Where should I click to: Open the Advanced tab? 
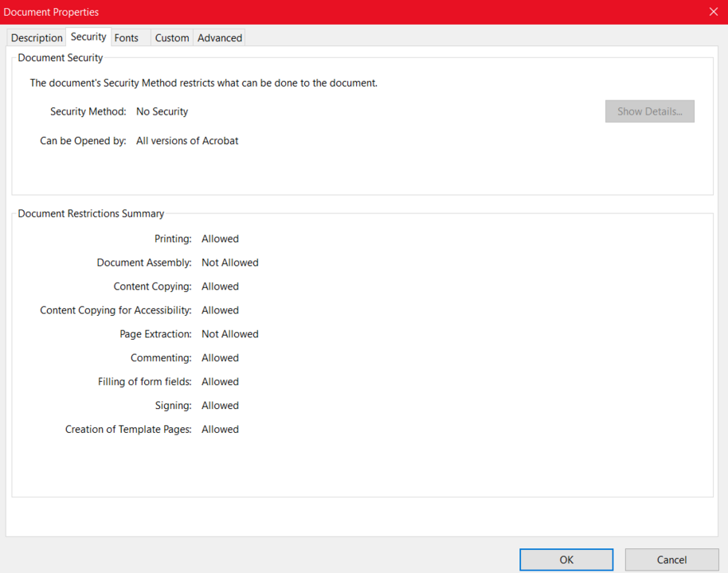click(220, 38)
